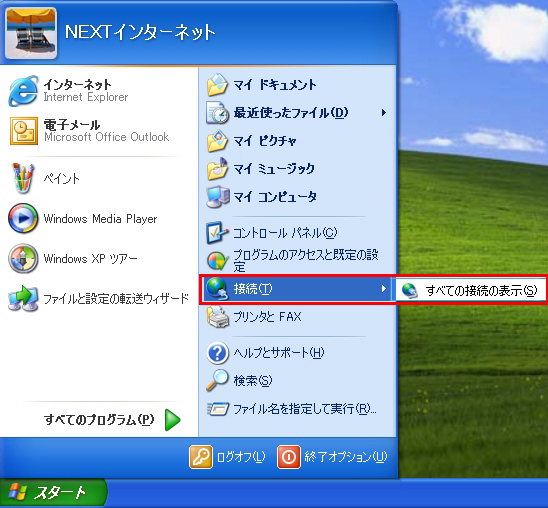Click the globe icon beside 接続(T)
This screenshot has width=548, height=508.
point(217,289)
